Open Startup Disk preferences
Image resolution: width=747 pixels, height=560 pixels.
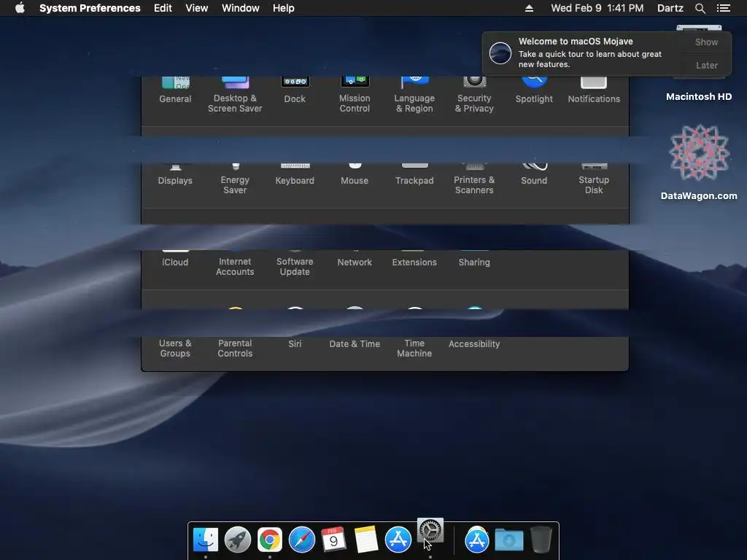[x=594, y=179]
